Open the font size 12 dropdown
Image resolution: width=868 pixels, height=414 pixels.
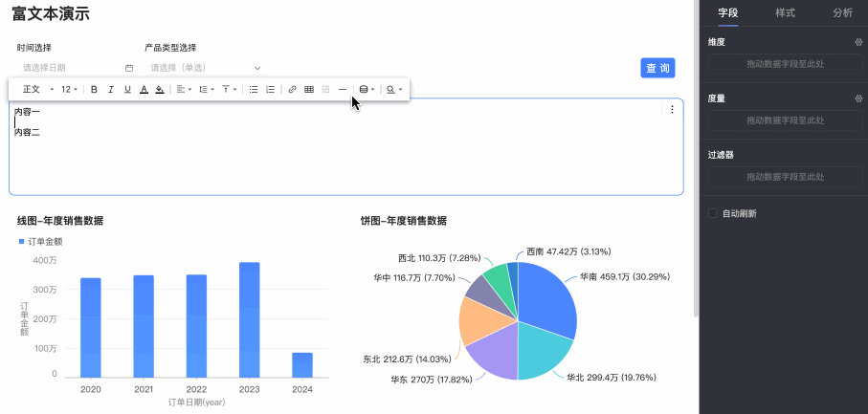coord(69,89)
